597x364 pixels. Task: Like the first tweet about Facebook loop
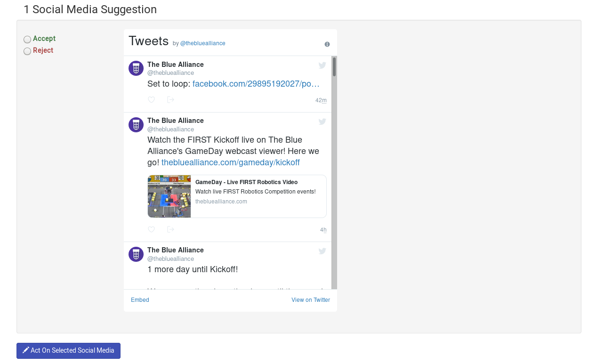point(151,99)
